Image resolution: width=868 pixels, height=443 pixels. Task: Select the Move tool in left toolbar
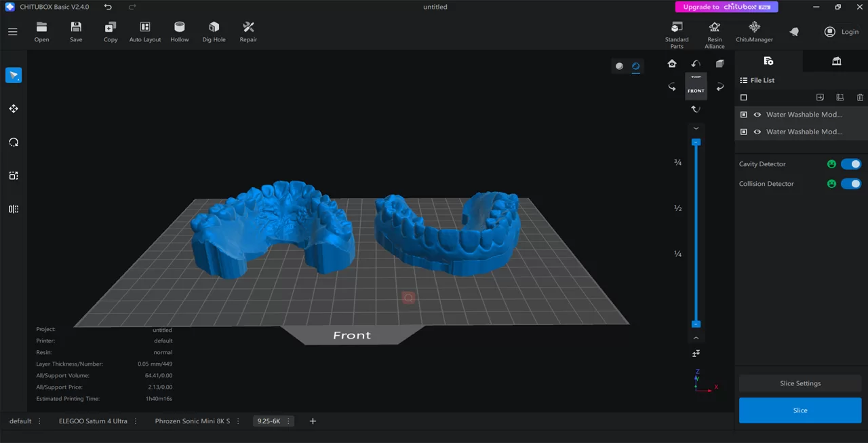coord(14,109)
